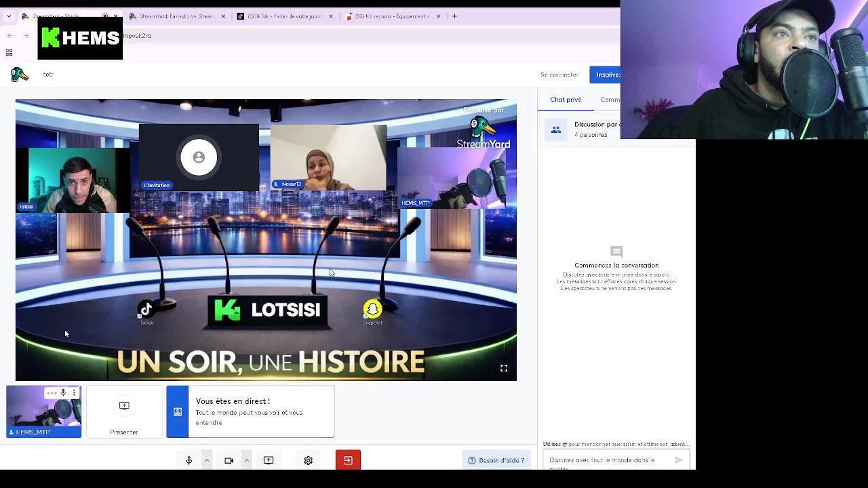Viewport: 868px width, 488px height.
Task: Click 'Commencez la conversation' heading
Action: (616, 266)
